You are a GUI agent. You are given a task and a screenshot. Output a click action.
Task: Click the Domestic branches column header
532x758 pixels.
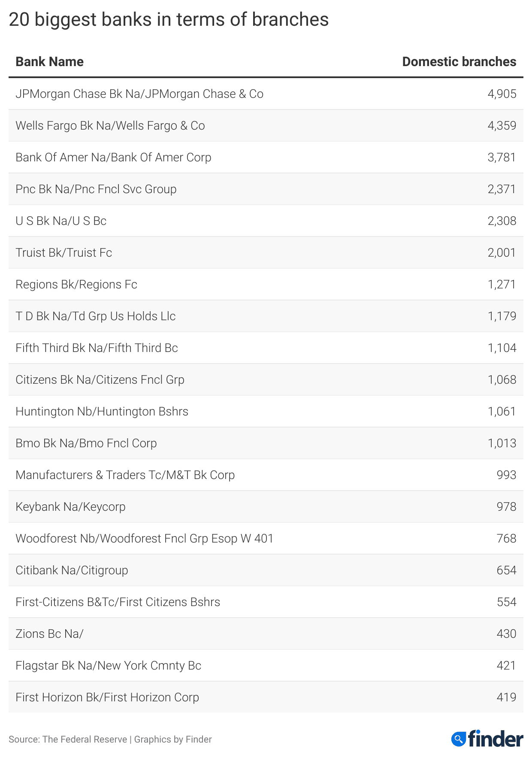click(459, 62)
